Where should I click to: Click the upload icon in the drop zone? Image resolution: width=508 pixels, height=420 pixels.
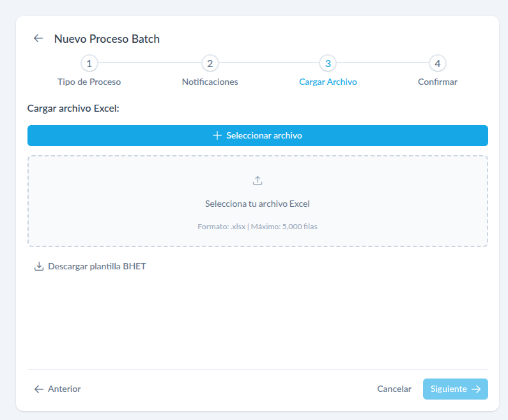point(258,181)
